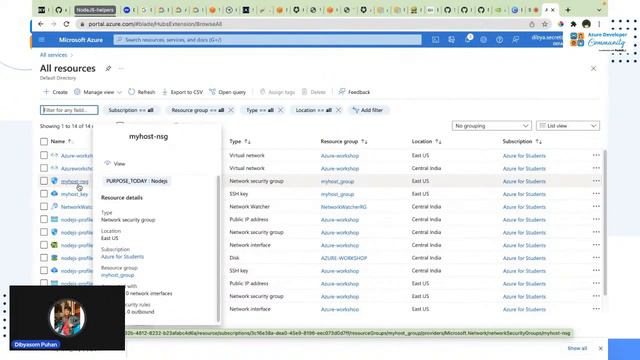This screenshot has height=360, width=640.
Task: Remove the Location filter
Action: coord(338,110)
